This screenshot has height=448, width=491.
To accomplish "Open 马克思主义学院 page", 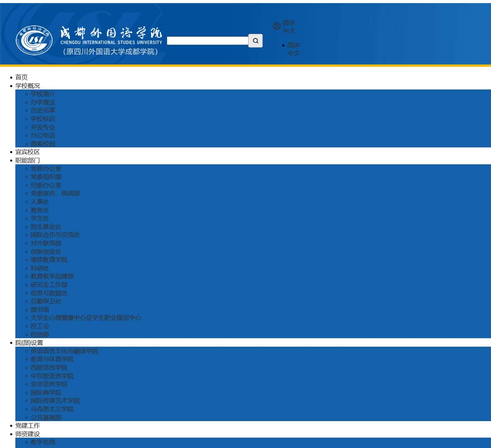I will [x=52, y=409].
